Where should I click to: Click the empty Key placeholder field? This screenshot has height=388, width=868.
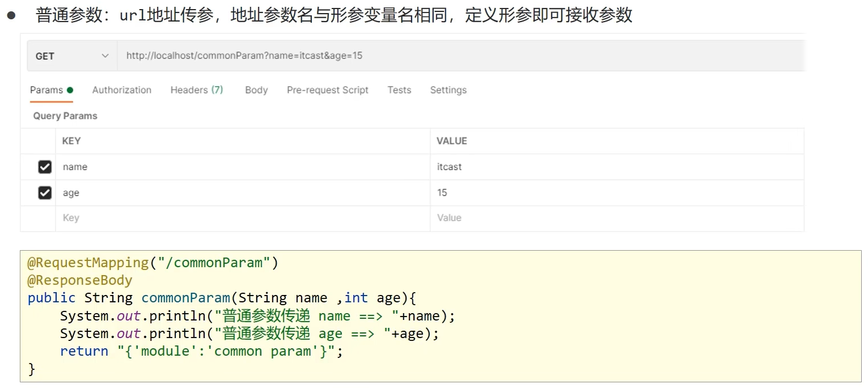pyautogui.click(x=243, y=218)
